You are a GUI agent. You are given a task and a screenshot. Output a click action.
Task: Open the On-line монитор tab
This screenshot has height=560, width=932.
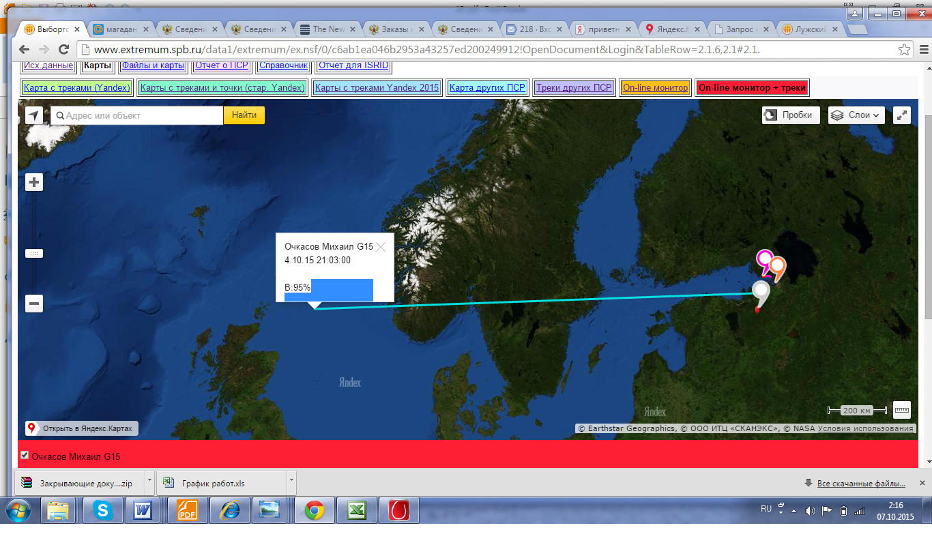pyautogui.click(x=656, y=87)
